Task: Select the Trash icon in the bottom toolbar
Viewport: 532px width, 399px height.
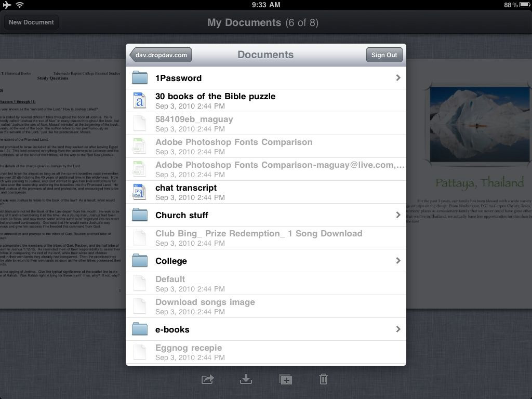Action: click(323, 379)
